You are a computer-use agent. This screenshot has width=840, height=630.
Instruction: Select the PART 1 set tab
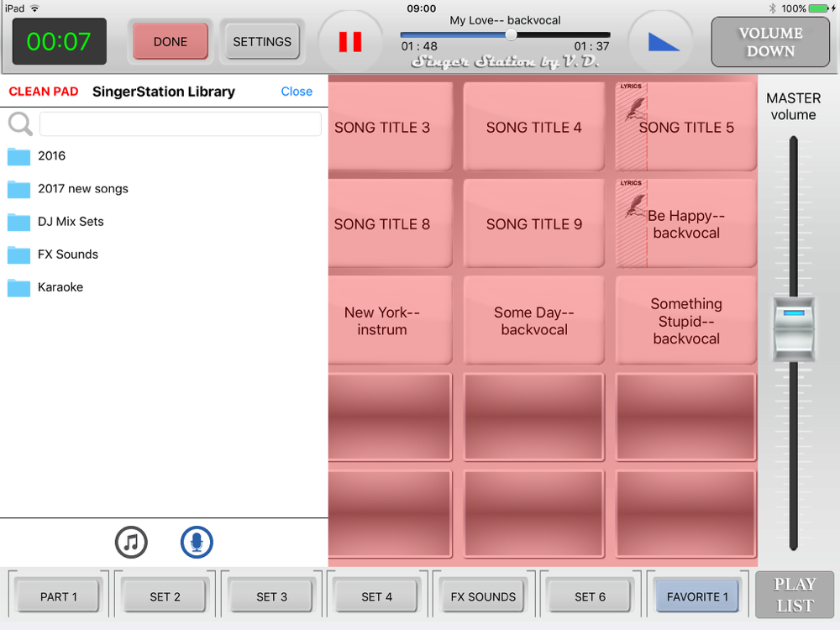59,596
